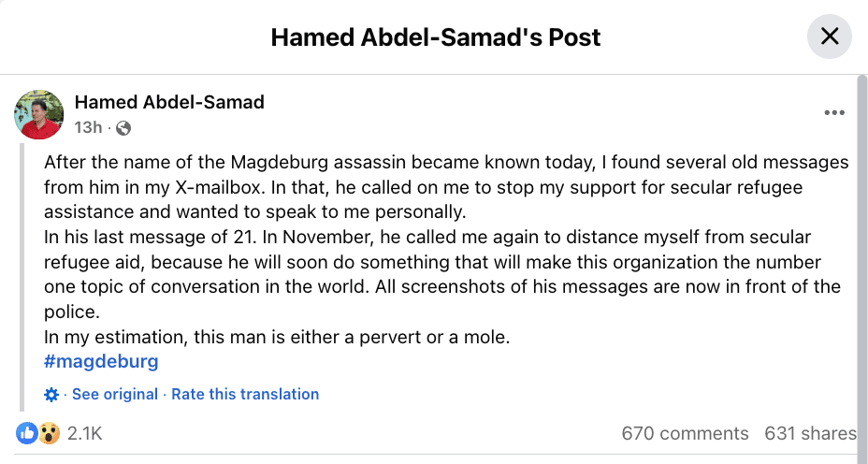
Task: Open the 13h post timestamp link
Action: click(x=88, y=128)
